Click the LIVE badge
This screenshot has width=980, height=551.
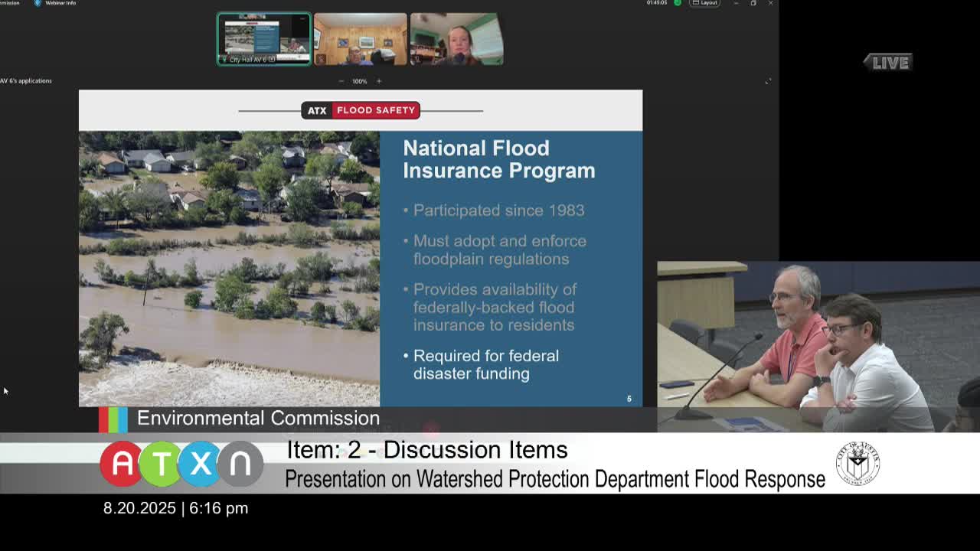pyautogui.click(x=888, y=63)
